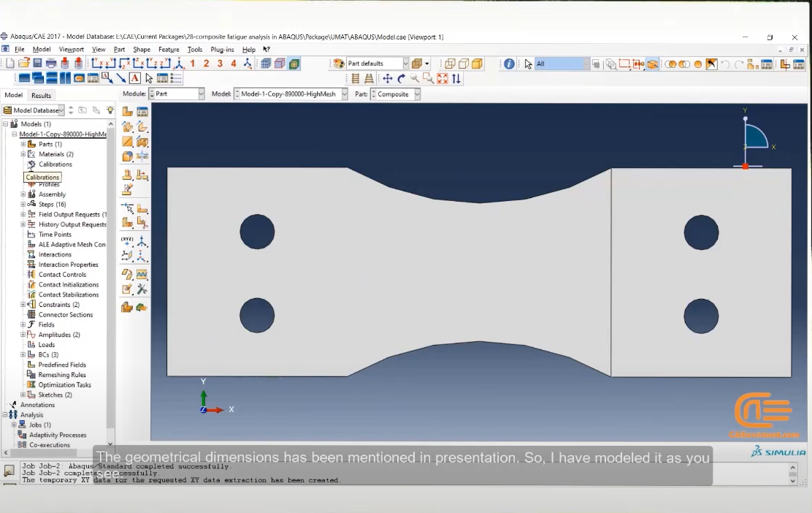Screen dimensions: 812x513
Task: Click the Auto-Fit View icon
Action: click(443, 78)
